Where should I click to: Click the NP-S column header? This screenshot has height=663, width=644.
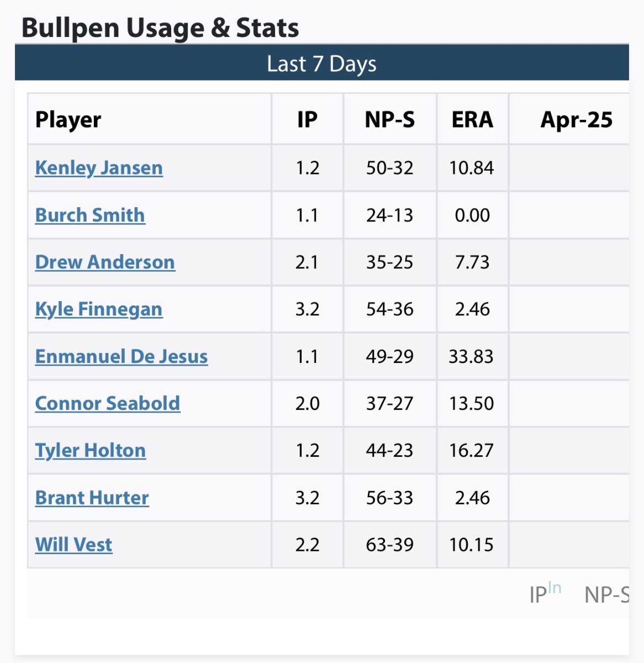390,120
